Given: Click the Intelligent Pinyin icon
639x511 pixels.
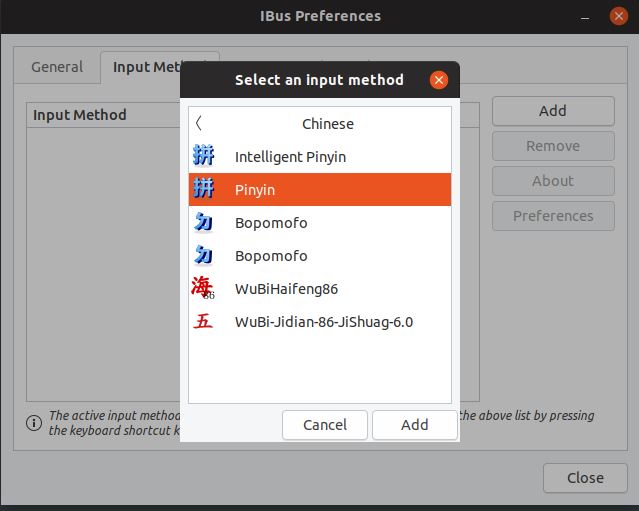Looking at the screenshot, I should click(x=203, y=157).
